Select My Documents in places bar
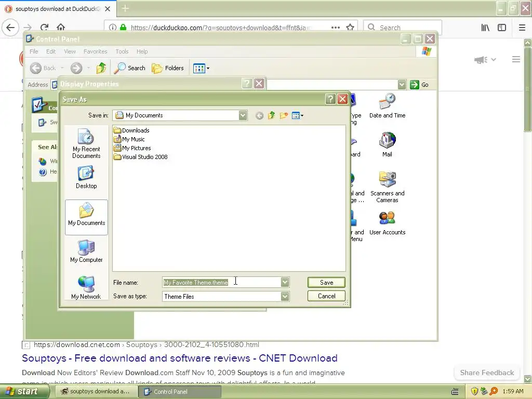532x399 pixels. [87, 217]
